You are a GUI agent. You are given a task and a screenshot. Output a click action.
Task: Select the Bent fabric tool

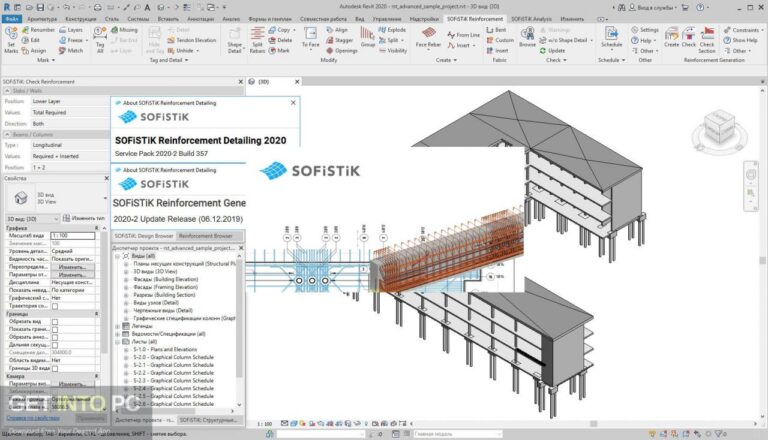(x=497, y=30)
